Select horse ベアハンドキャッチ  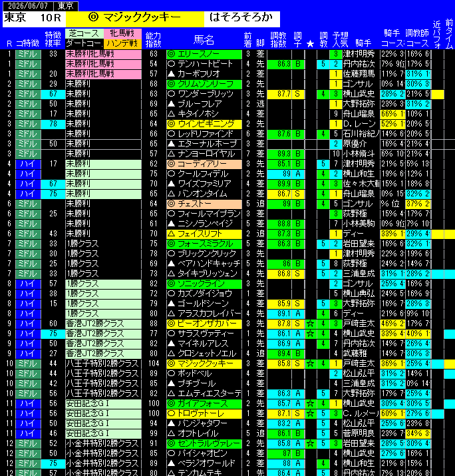tap(204, 264)
